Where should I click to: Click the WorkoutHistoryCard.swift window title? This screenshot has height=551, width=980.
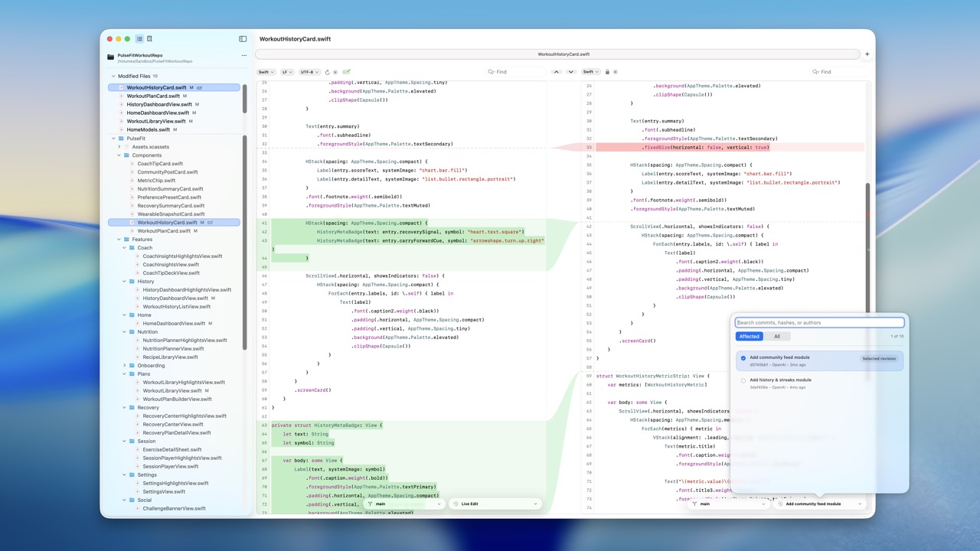[295, 39]
